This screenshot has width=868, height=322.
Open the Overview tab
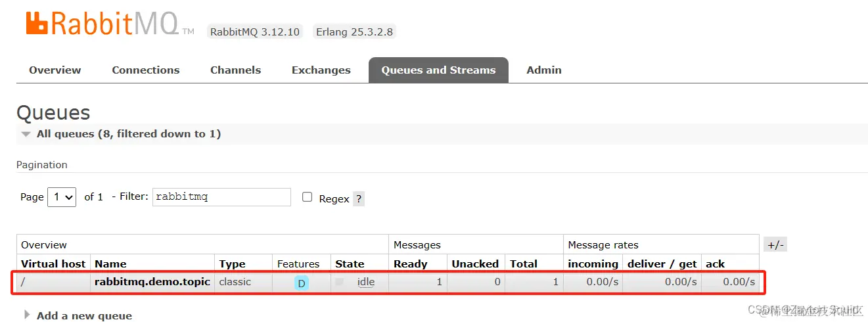pos(55,70)
